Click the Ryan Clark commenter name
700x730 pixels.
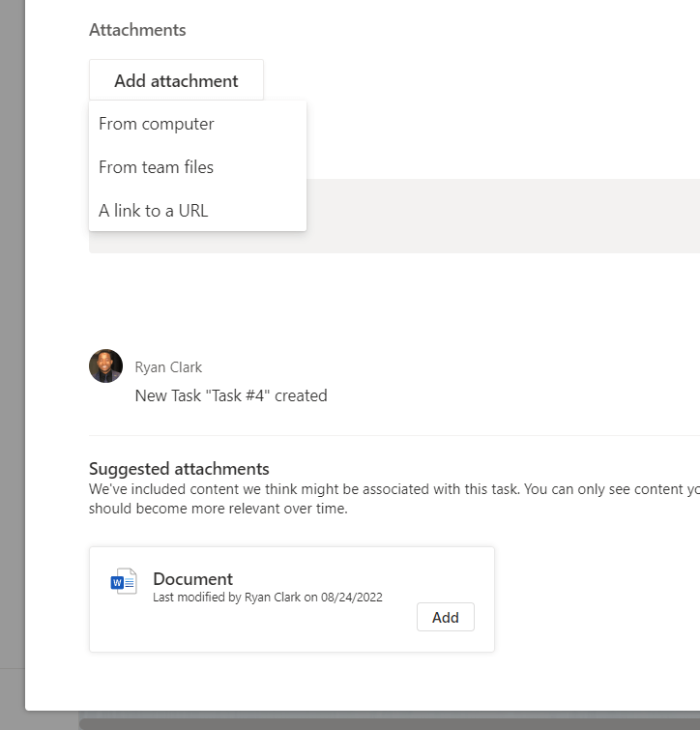click(168, 367)
